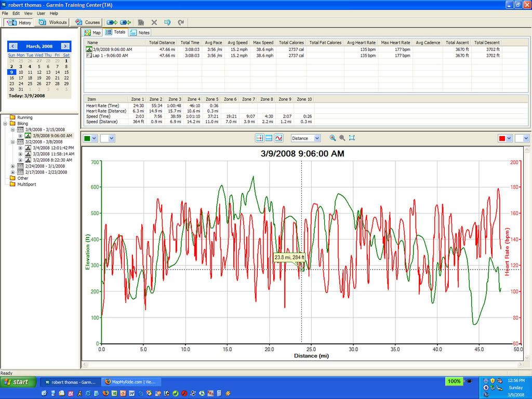Open the red right-axis color dropdown
The width and height of the screenshot is (532, 399).
click(505, 138)
